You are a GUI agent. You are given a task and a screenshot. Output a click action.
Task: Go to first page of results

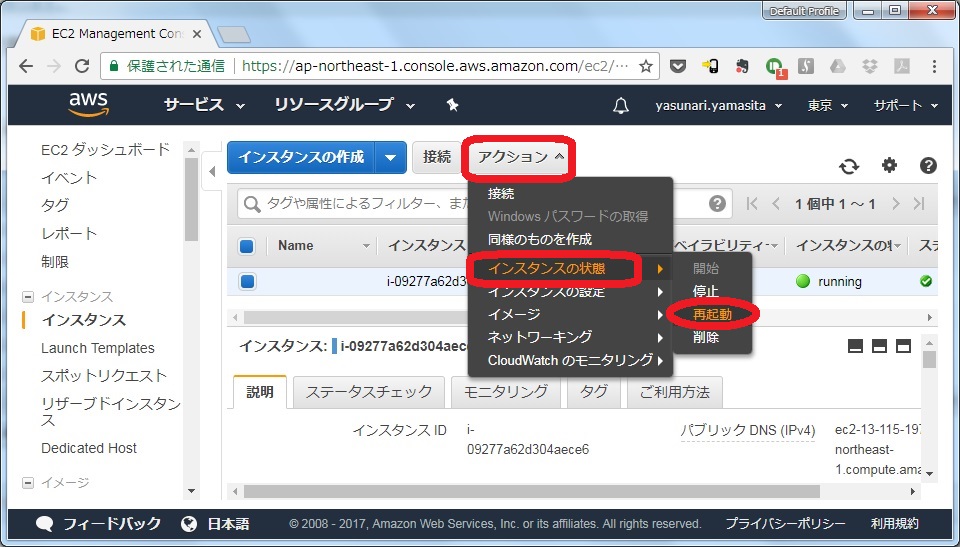click(752, 203)
